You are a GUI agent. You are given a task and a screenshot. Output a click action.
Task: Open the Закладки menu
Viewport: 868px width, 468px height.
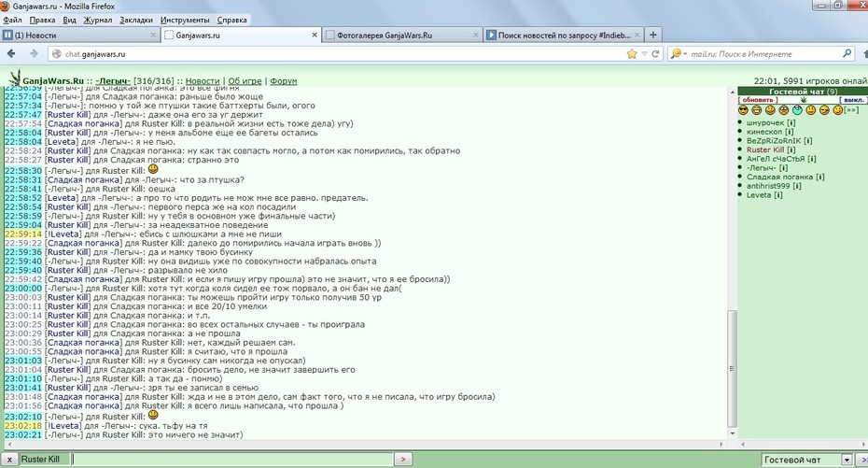click(x=135, y=20)
